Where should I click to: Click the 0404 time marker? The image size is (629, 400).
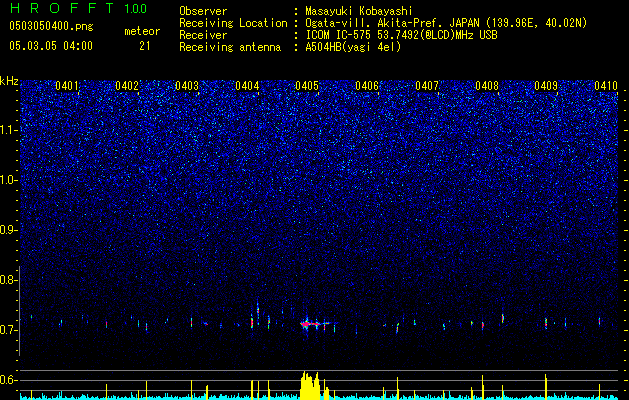tap(247, 86)
